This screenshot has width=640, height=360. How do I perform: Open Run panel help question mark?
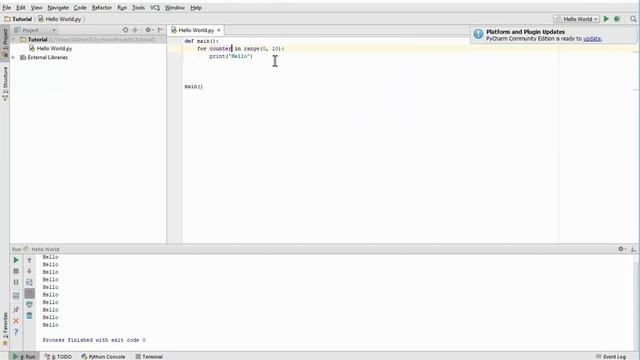(16, 332)
